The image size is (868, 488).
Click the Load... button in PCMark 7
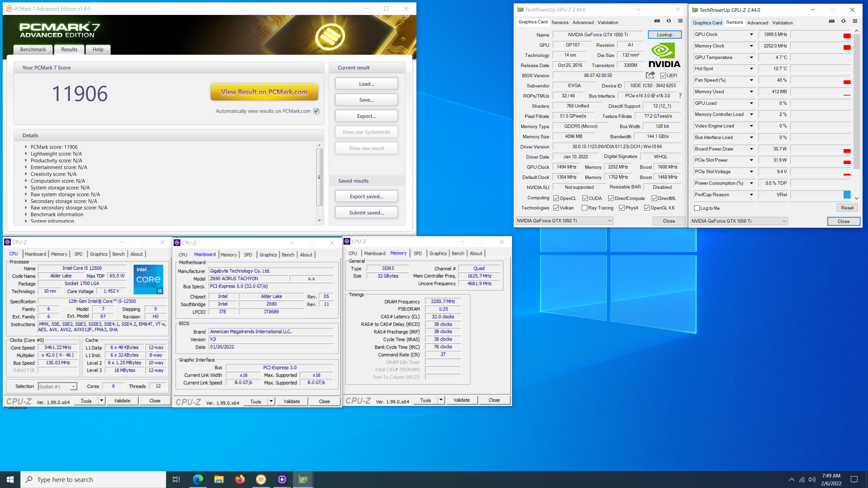[366, 84]
